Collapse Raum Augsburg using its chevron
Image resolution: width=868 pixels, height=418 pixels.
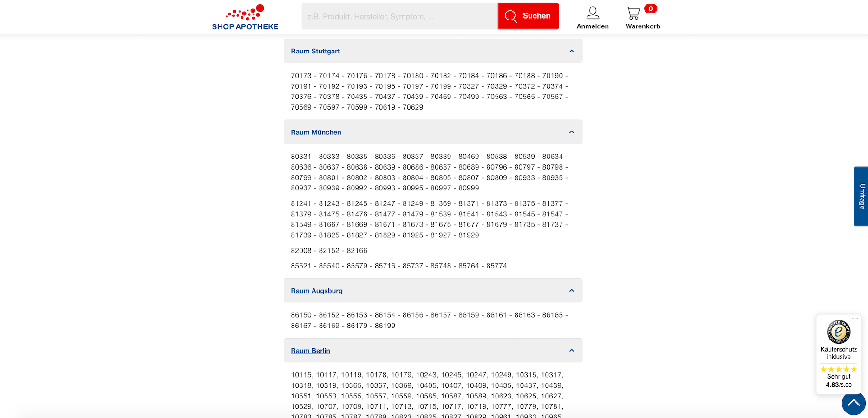click(x=572, y=291)
